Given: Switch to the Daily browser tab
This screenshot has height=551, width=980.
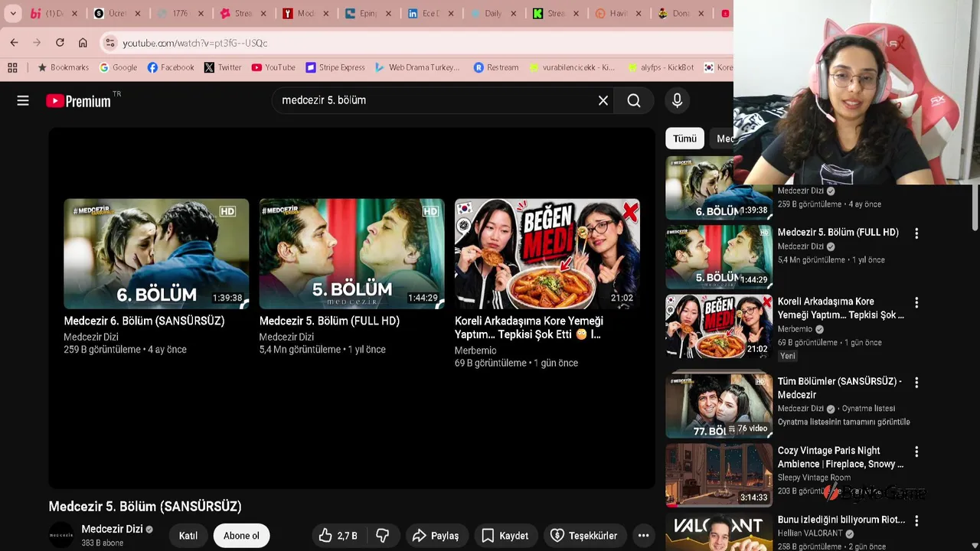Looking at the screenshot, I should pos(494,13).
